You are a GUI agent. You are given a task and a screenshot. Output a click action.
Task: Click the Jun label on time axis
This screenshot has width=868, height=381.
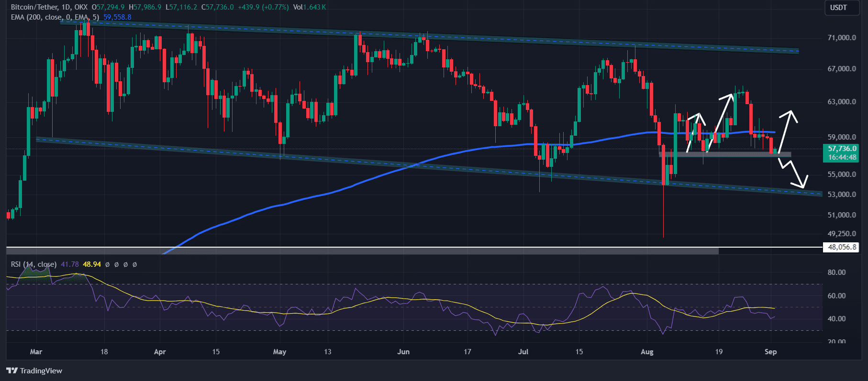[403, 352]
